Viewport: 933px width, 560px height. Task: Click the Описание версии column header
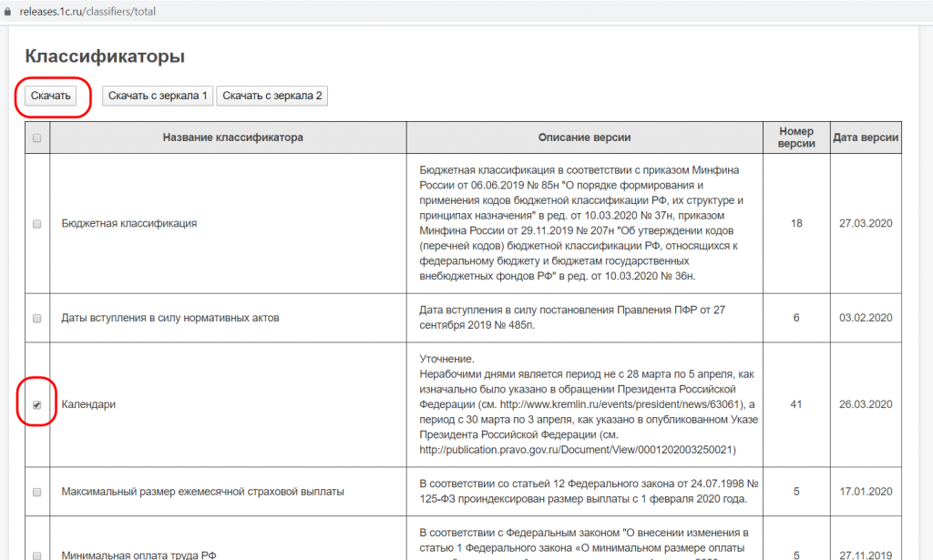pos(584,137)
